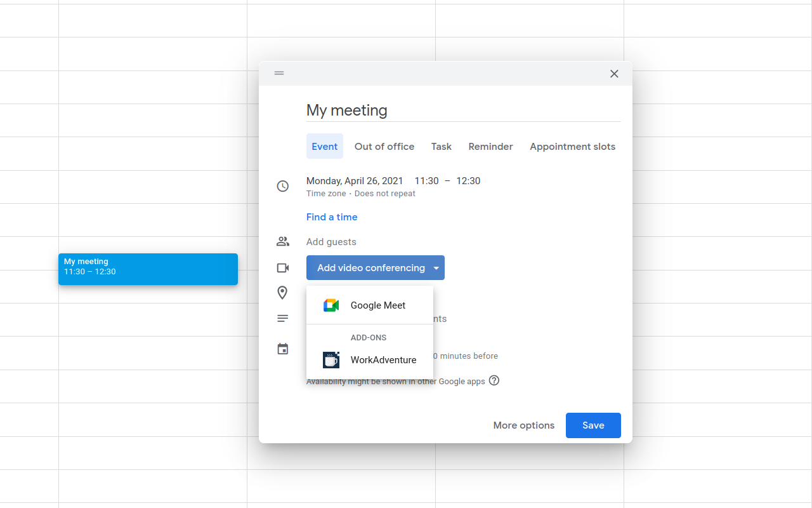Switch to the Out of office tab
Viewport: 812px width, 508px height.
coord(384,147)
